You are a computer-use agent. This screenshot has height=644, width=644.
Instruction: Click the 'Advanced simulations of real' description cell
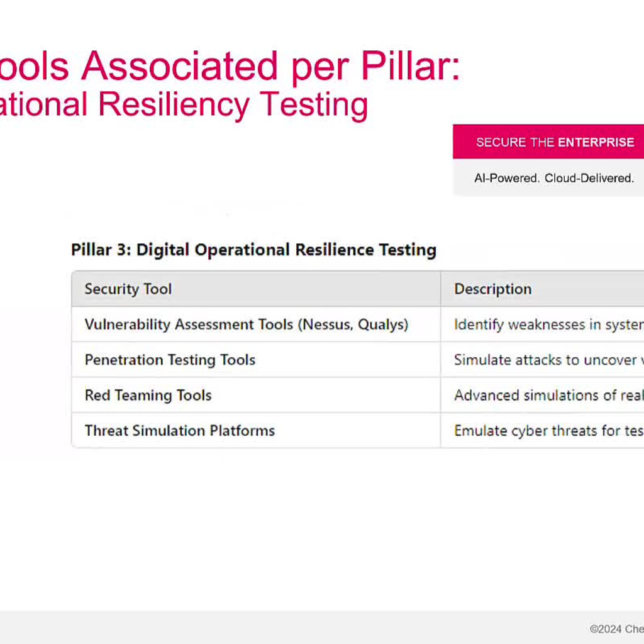(547, 395)
